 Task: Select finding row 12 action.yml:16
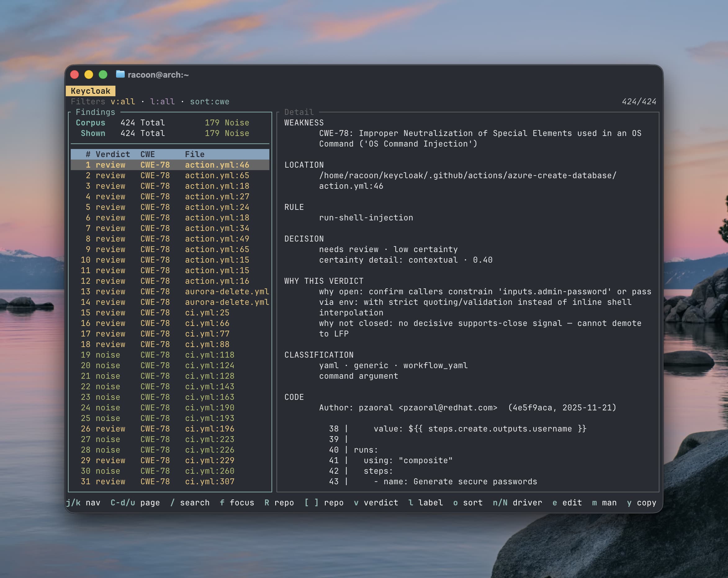pyautogui.click(x=170, y=281)
